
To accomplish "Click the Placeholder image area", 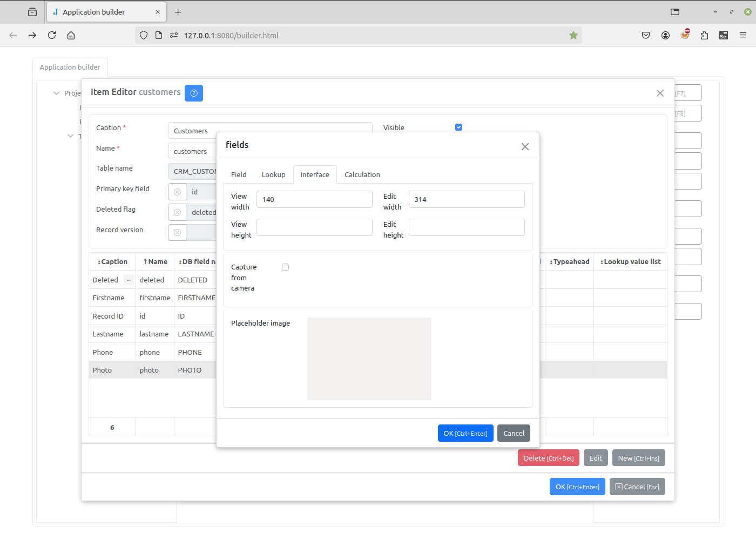I will pyautogui.click(x=369, y=359).
